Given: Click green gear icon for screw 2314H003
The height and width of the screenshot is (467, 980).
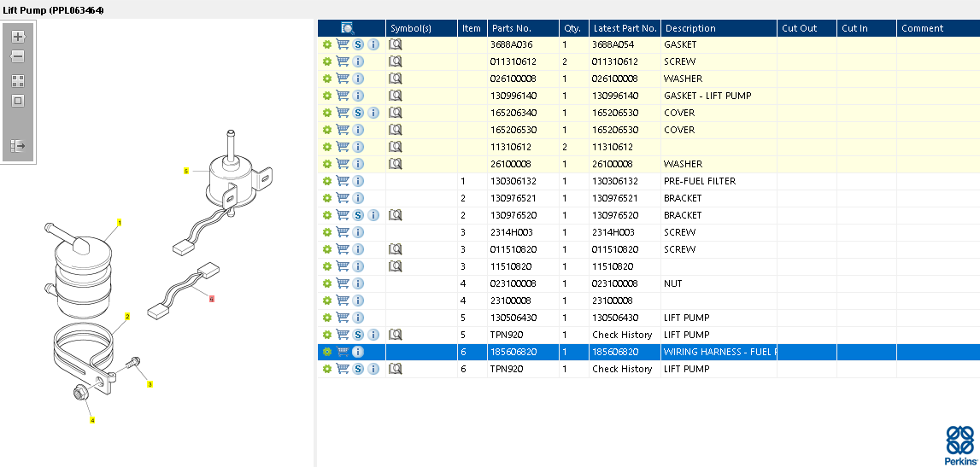Looking at the screenshot, I should [327, 232].
